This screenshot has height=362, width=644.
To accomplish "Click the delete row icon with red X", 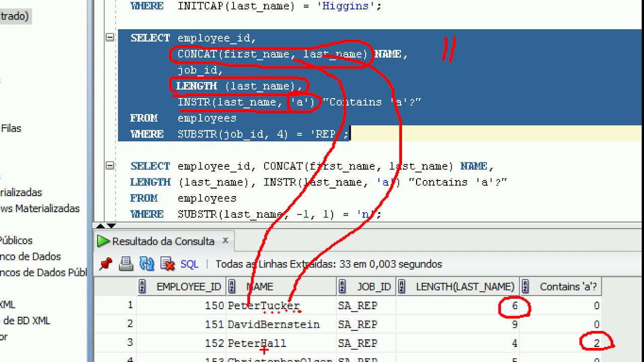I will (167, 264).
